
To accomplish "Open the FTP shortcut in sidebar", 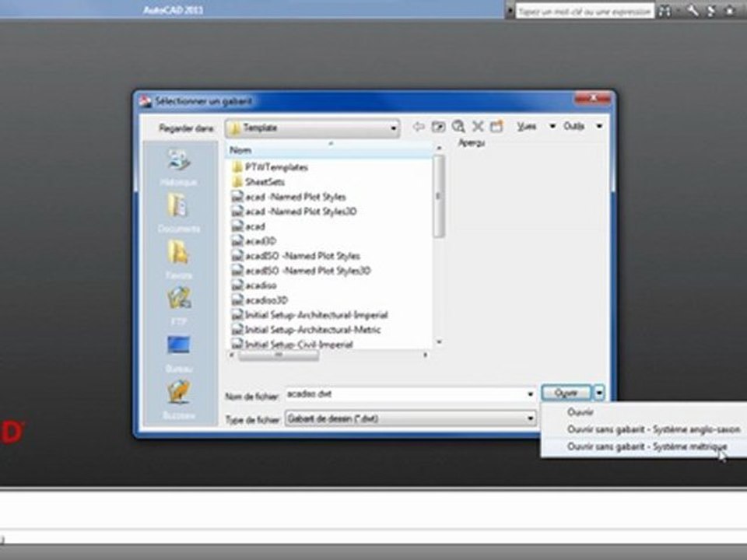I will [179, 306].
